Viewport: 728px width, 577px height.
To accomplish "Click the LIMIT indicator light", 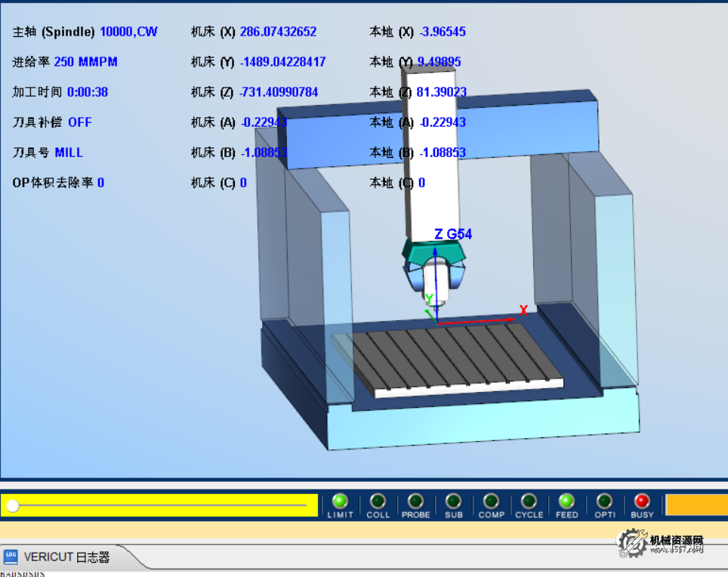I will click(340, 501).
